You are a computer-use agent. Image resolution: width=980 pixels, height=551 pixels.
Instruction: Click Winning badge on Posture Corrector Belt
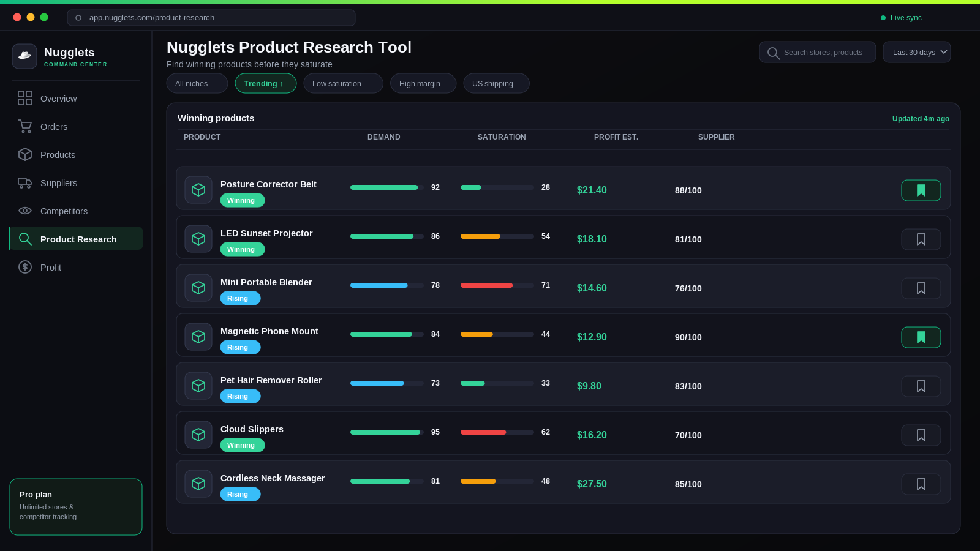(x=243, y=200)
